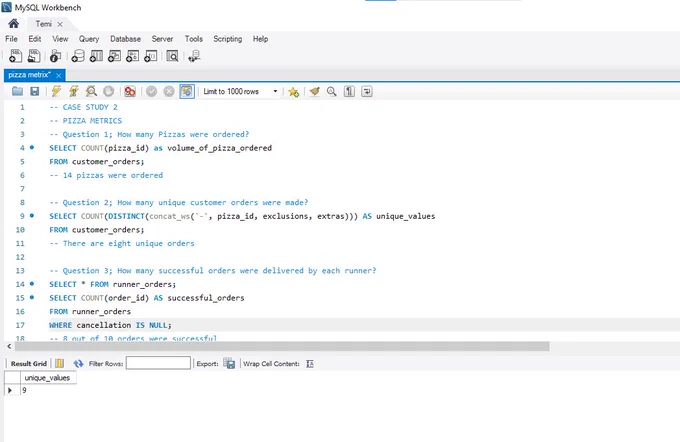Create a new SQL tab icon
Image resolution: width=680 pixels, height=442 pixels.
pos(15,56)
